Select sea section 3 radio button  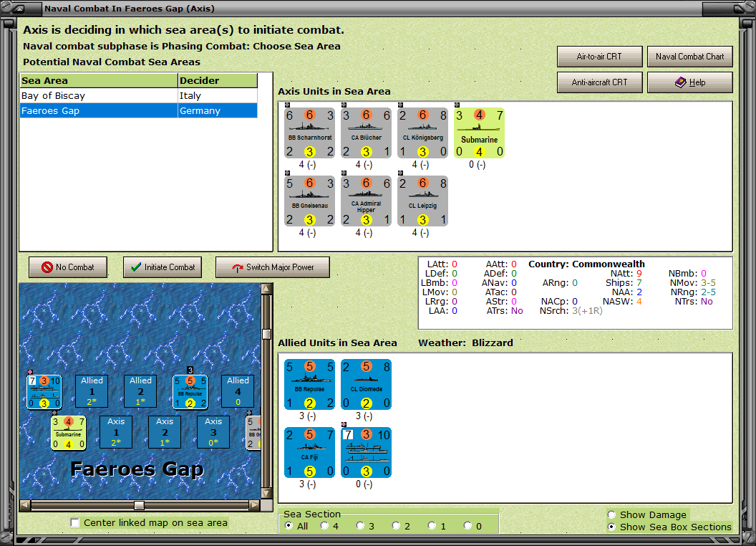click(x=360, y=526)
